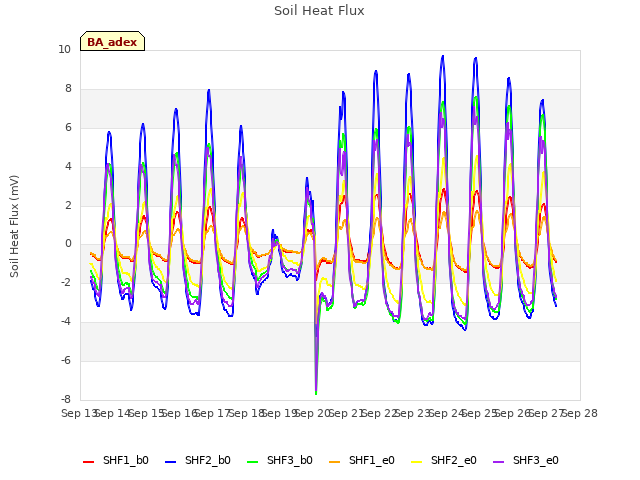Viewport: 640px width, 480px height.
Task: Click the green SHF3_b0 legend color marker
Action: pos(253,462)
